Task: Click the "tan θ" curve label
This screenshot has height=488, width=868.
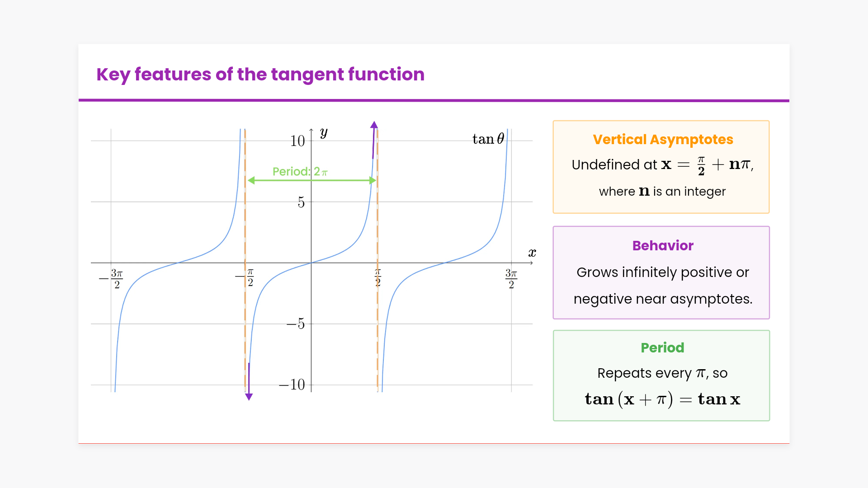Action: pos(488,139)
